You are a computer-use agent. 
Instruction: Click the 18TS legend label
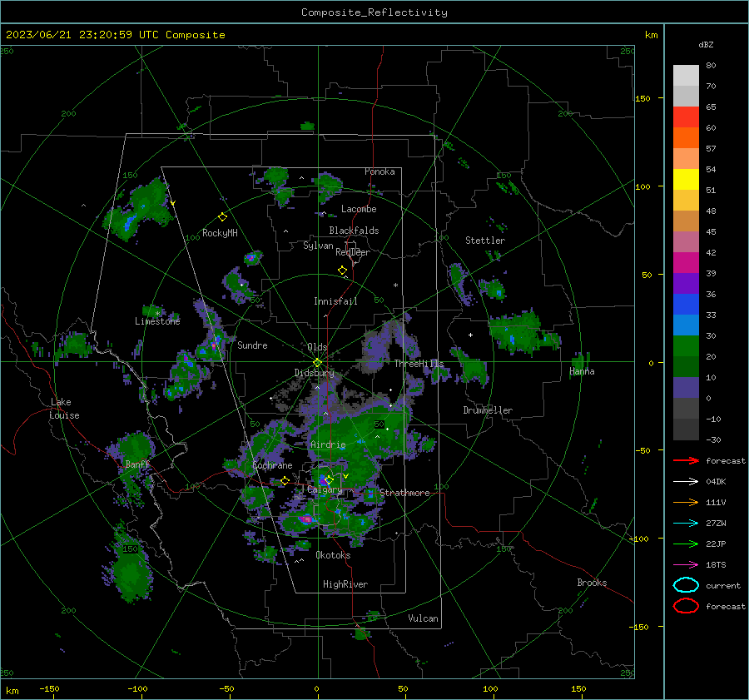[x=716, y=565]
